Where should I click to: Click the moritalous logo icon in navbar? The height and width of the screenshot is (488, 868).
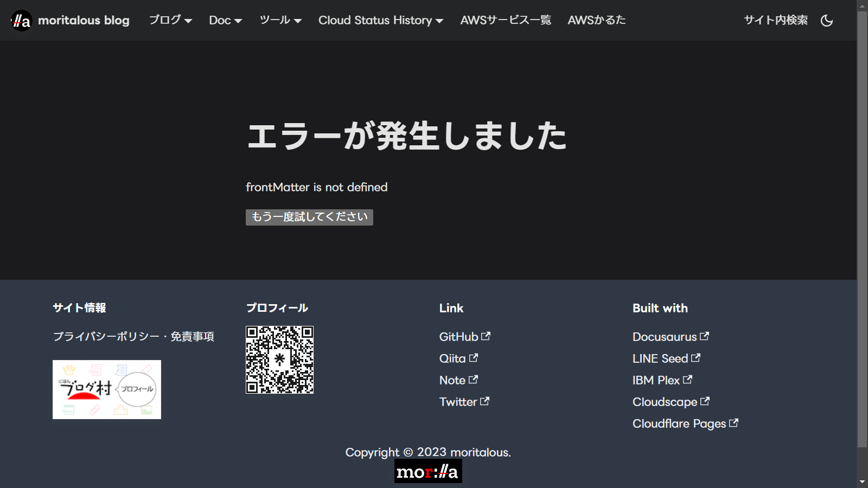[x=22, y=21]
